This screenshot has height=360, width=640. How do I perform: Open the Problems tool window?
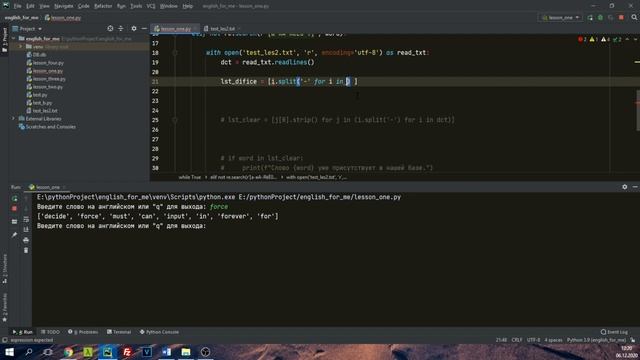[83, 332]
